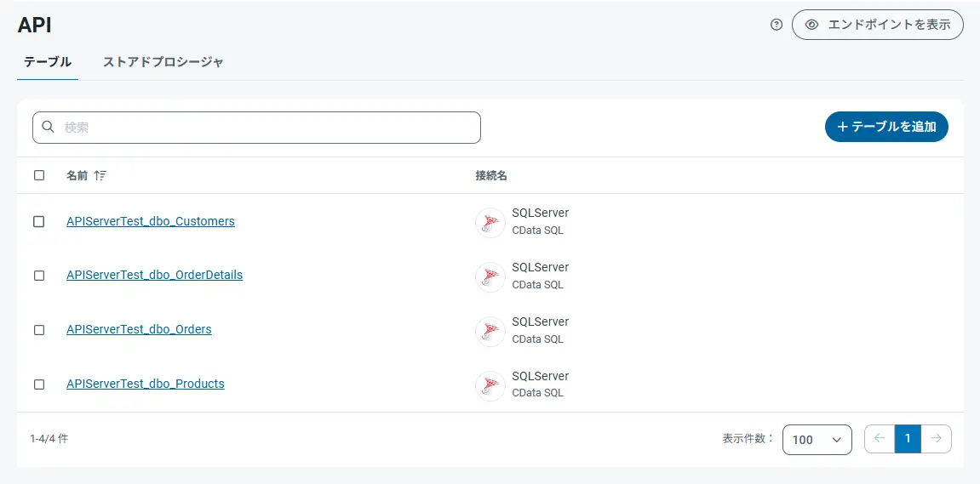Image resolution: width=980 pixels, height=484 pixels.
Task: Switch to the ストアドプロシージャ tab
Action: coord(163,62)
